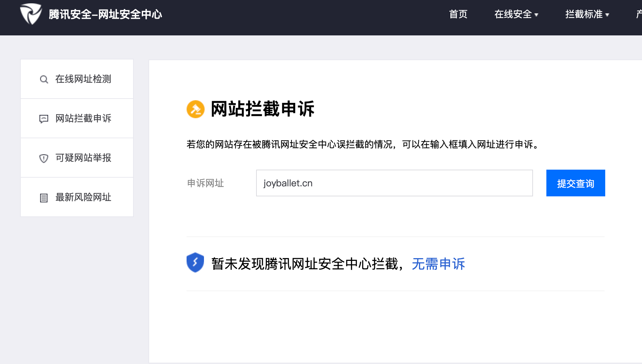Click the Tencent Security shield logo

coord(30,14)
